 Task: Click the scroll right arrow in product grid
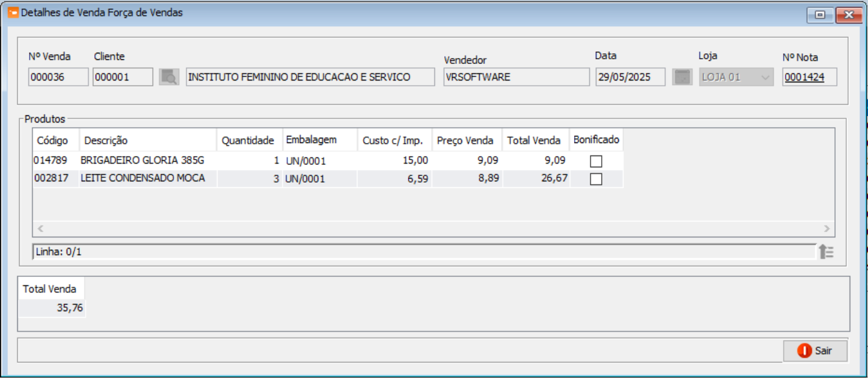point(827,229)
